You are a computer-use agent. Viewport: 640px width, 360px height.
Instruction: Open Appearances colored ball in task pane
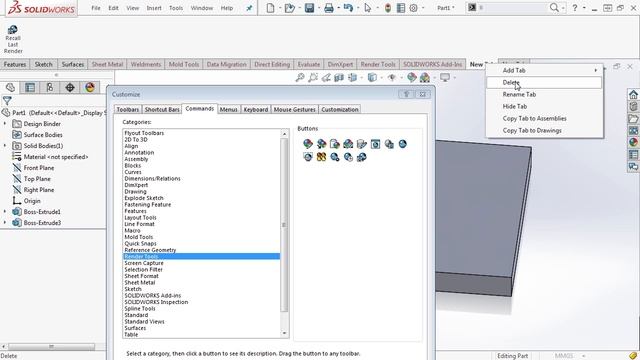click(633, 142)
